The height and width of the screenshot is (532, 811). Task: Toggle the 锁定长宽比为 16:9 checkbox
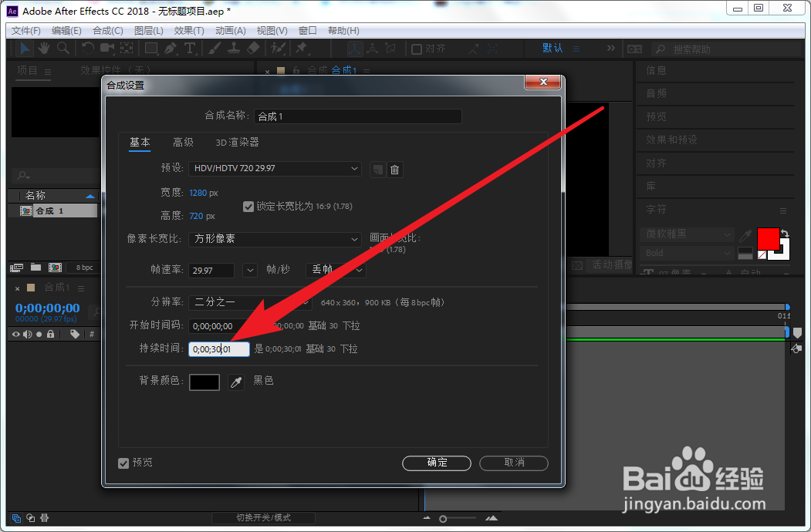[248, 206]
